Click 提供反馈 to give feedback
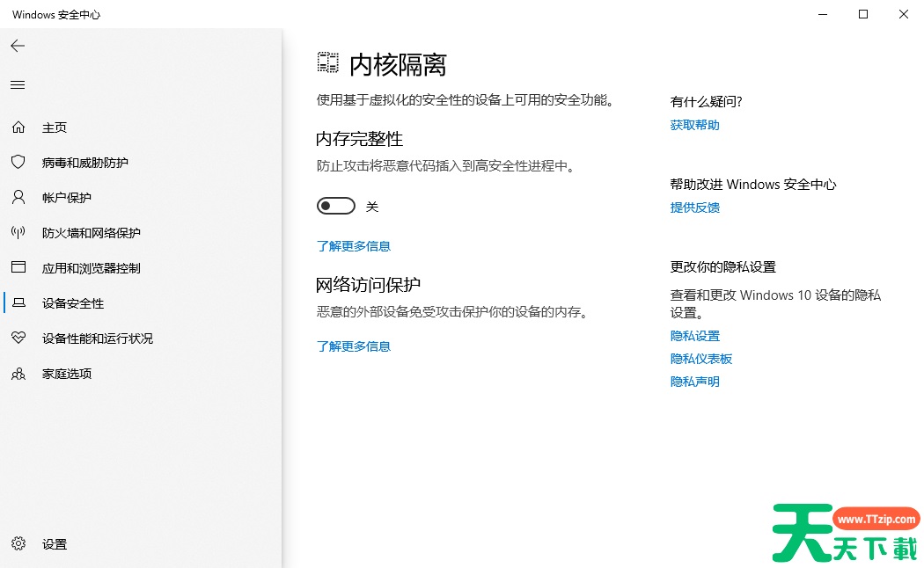The width and height of the screenshot is (924, 568). (695, 208)
